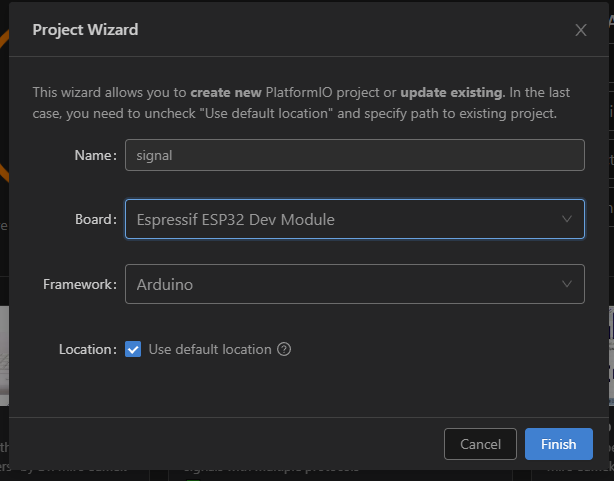The height and width of the screenshot is (481, 614).
Task: Close the Project Wizard dialog
Action: pos(581,30)
